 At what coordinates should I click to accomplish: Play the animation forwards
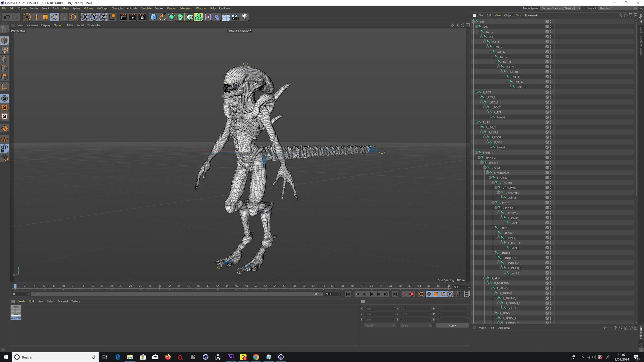point(371,294)
